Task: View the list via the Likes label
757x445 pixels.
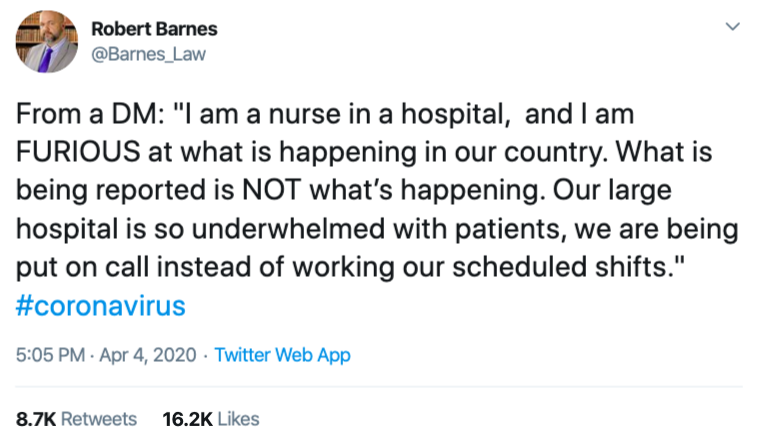Action: (x=238, y=418)
